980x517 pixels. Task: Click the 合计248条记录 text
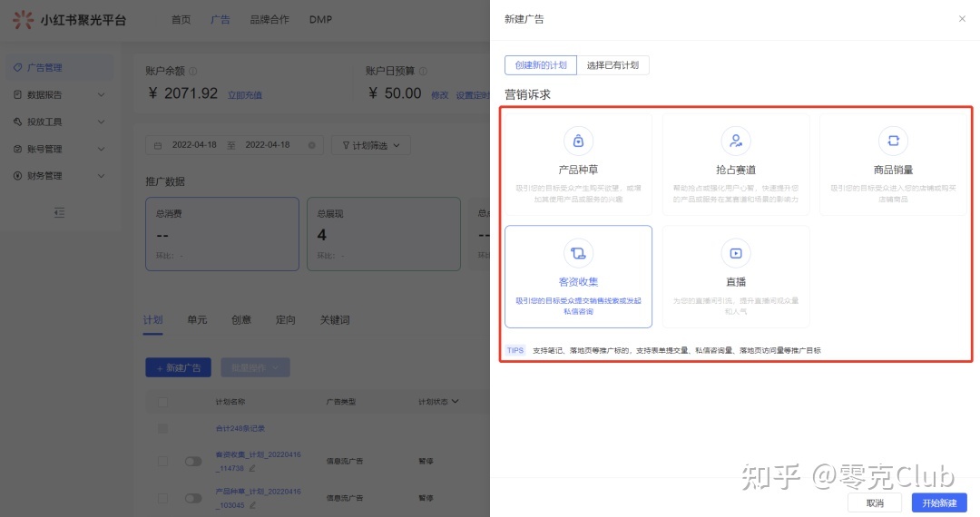[240, 428]
